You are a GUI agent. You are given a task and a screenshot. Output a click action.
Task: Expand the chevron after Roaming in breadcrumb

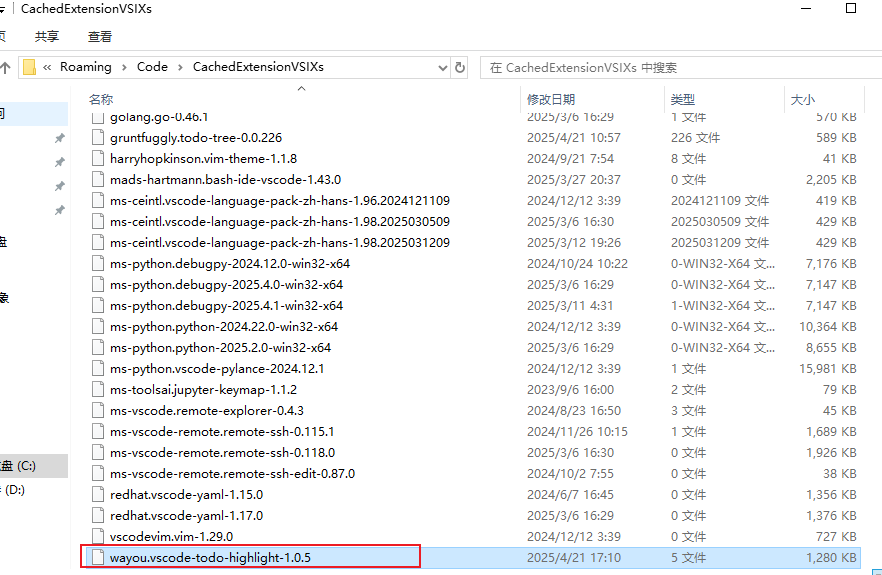(x=124, y=68)
